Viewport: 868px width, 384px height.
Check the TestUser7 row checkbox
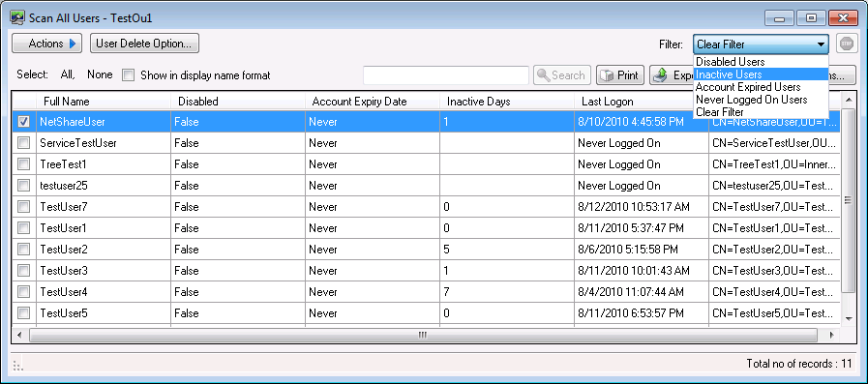tap(24, 207)
